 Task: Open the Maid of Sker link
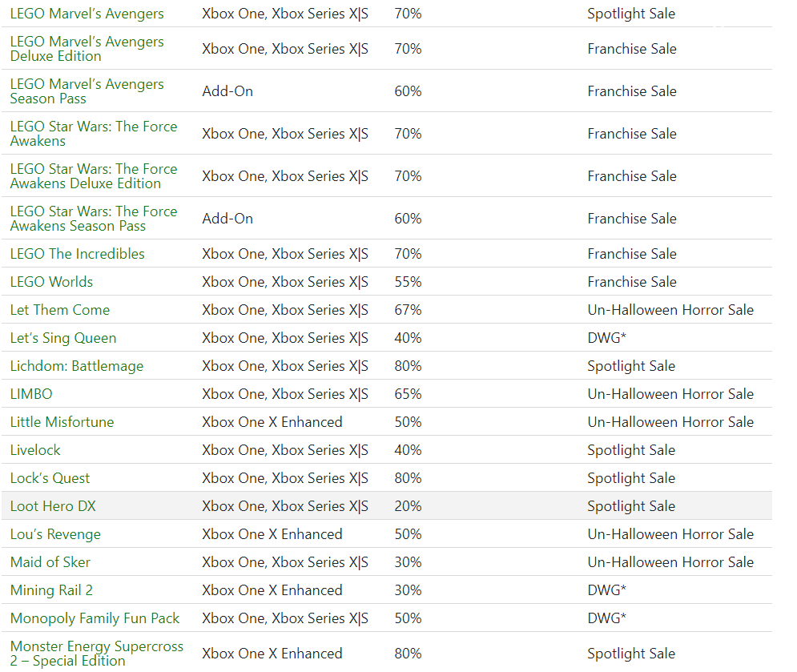tap(50, 562)
